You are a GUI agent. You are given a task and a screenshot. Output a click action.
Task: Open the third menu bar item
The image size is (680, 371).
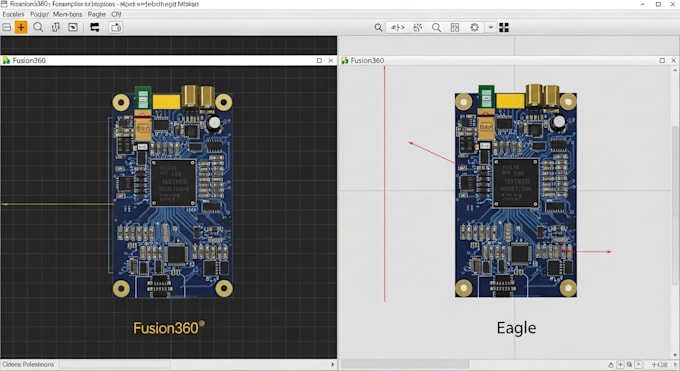point(67,14)
